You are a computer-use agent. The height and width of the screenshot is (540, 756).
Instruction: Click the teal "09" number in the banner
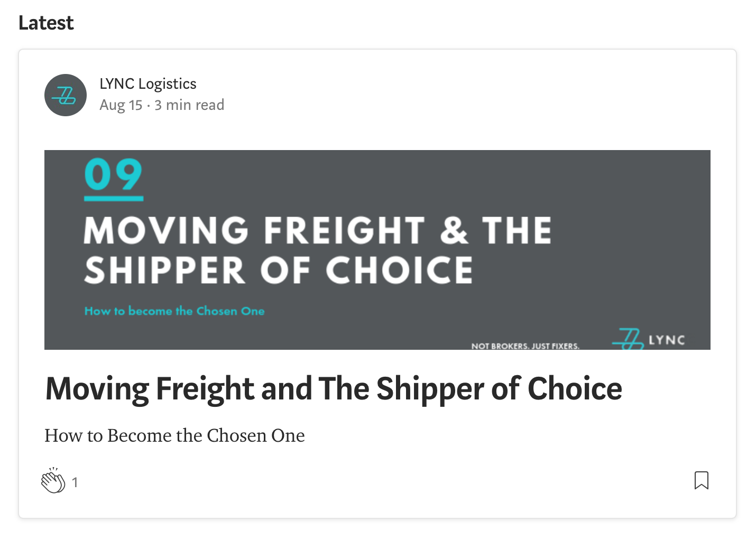click(x=113, y=175)
